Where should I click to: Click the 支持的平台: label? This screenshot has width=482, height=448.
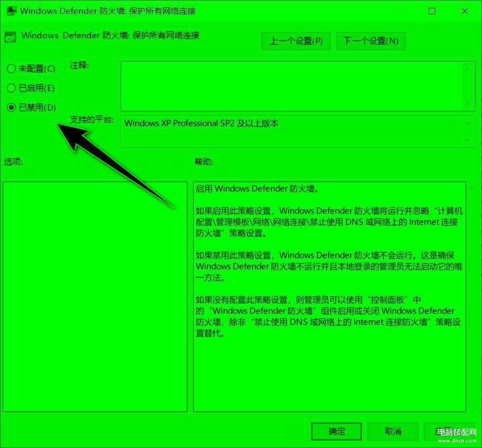[92, 119]
